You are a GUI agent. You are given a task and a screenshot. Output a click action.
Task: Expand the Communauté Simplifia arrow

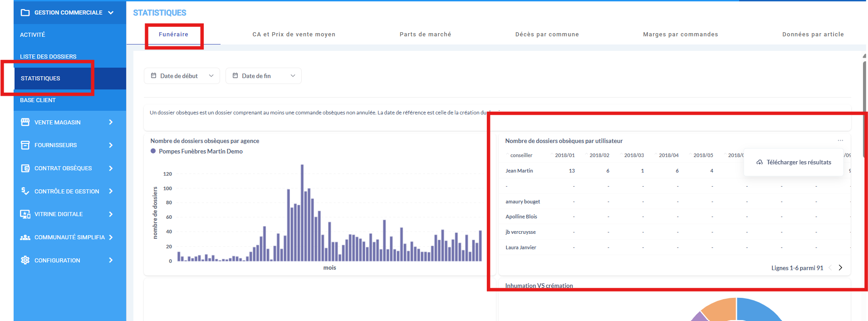point(111,237)
